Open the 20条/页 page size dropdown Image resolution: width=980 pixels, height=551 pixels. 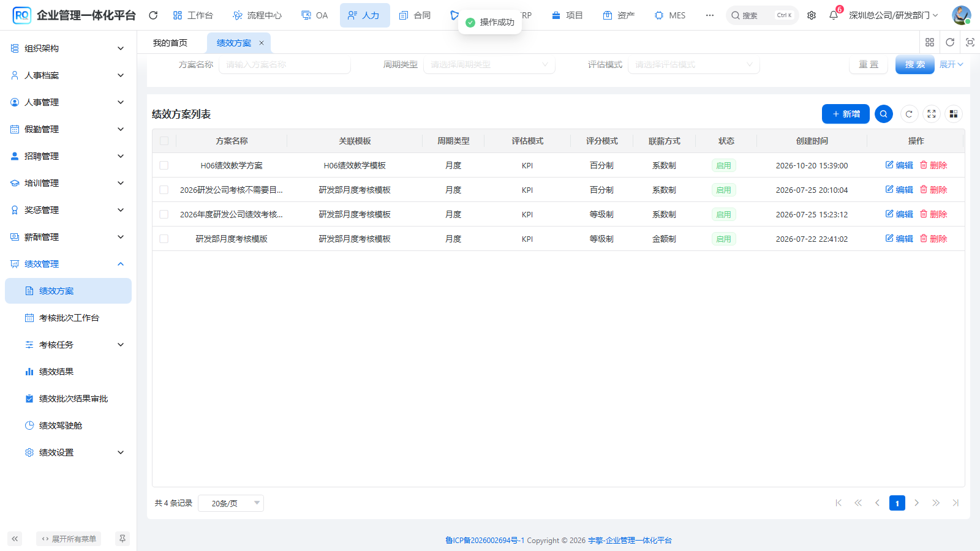[231, 503]
